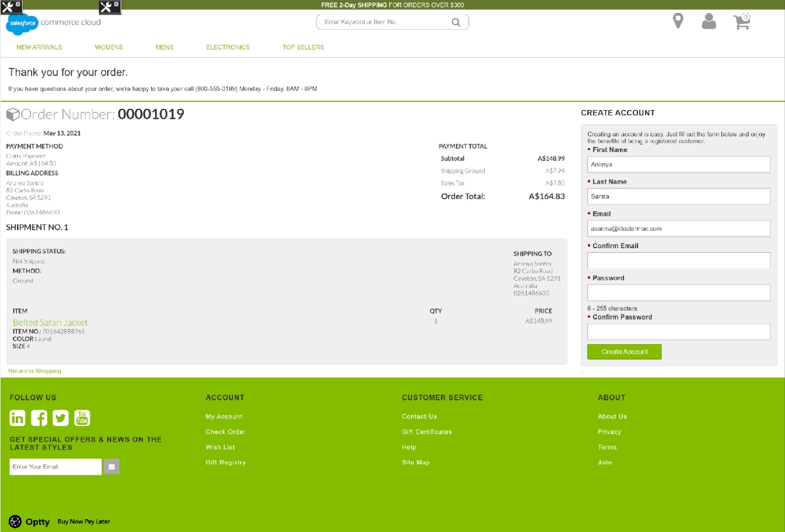Click the Enter Your Email newsletter field

(x=56, y=466)
